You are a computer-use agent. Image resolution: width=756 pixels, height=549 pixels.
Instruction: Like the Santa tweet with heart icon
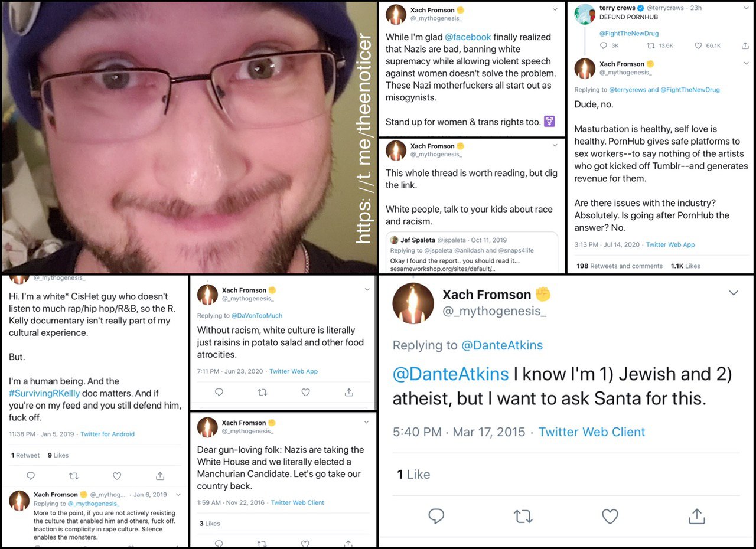[x=610, y=517]
